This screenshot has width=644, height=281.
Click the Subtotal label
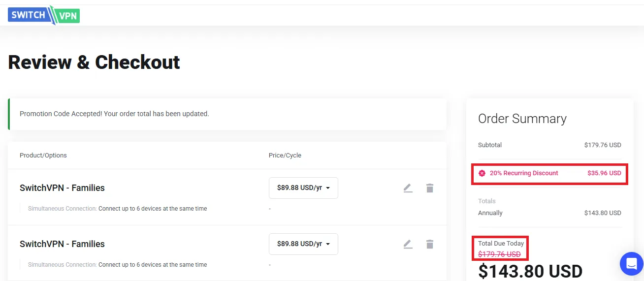point(490,145)
